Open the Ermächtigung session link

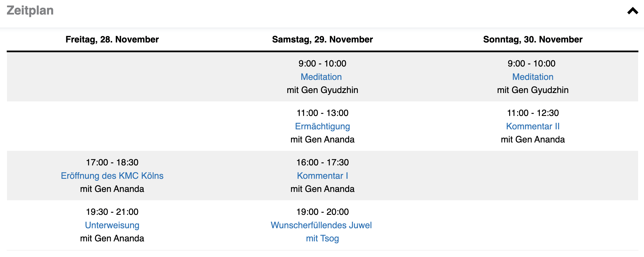[x=322, y=126]
